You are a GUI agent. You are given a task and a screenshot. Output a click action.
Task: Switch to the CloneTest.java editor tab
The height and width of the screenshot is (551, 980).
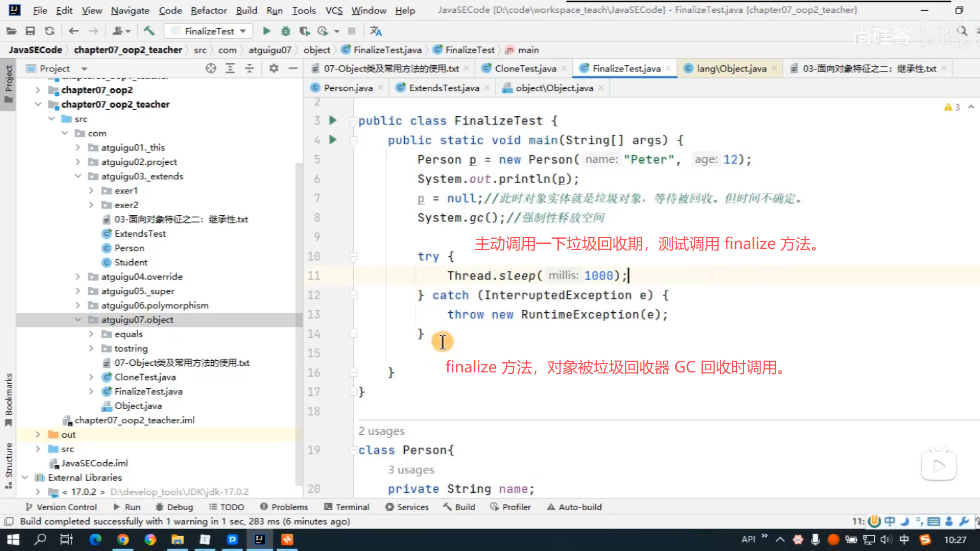click(525, 68)
